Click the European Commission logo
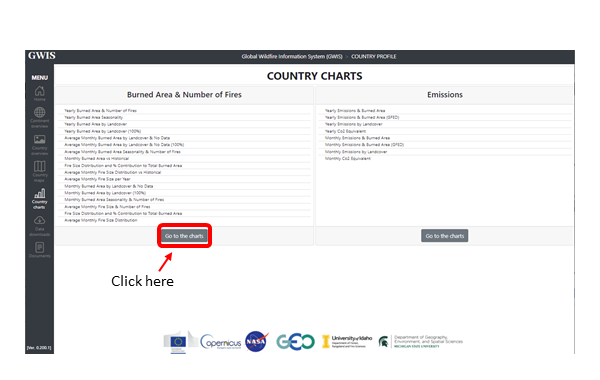Screen dimensions: 600x380 tap(178, 342)
